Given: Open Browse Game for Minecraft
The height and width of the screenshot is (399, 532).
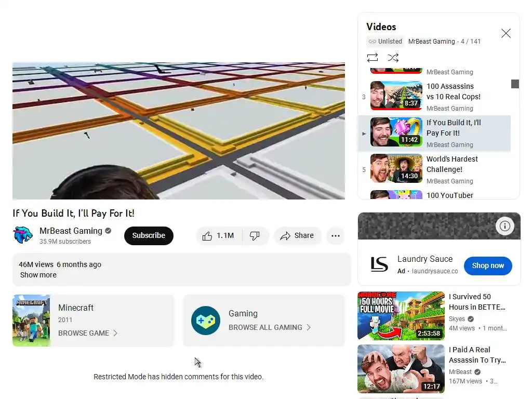Looking at the screenshot, I should (x=87, y=333).
